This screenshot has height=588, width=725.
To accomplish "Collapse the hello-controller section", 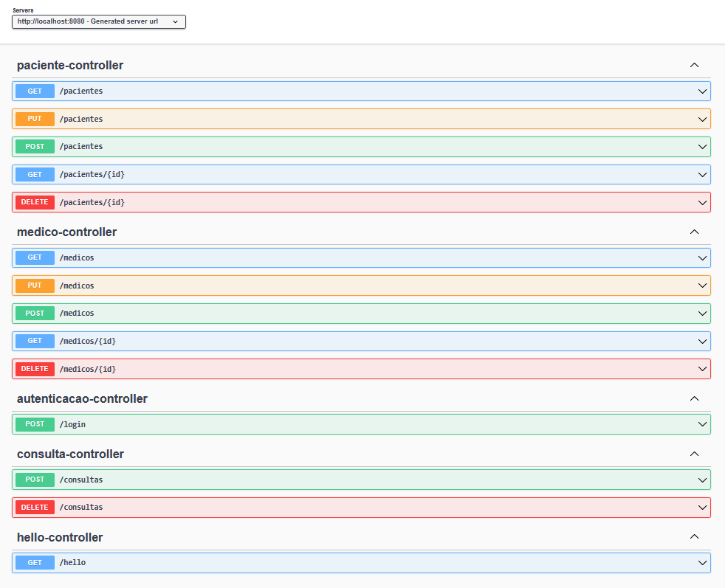I will click(694, 537).
